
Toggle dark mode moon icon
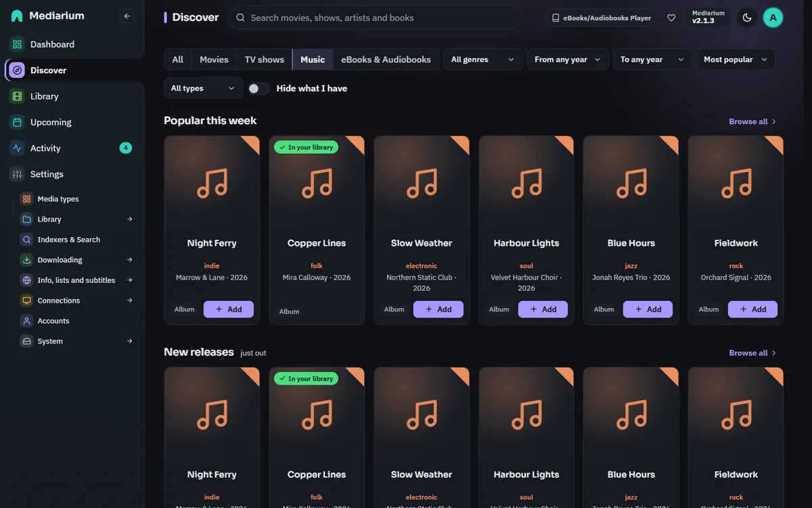pyautogui.click(x=747, y=18)
